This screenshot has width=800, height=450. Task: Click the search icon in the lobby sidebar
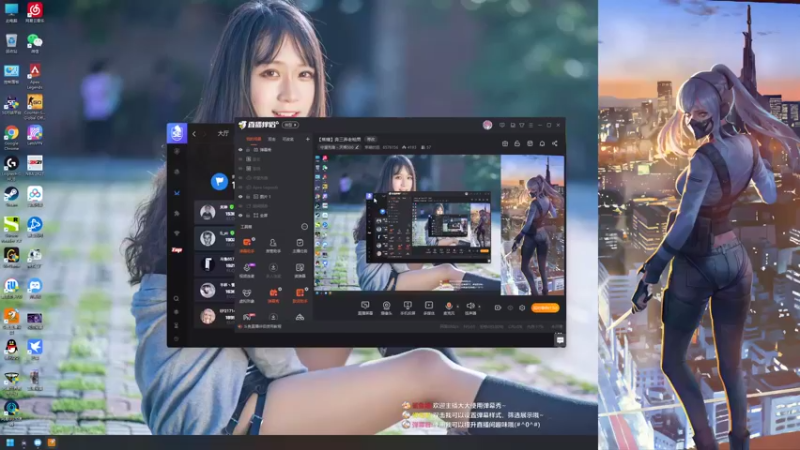coord(177,298)
